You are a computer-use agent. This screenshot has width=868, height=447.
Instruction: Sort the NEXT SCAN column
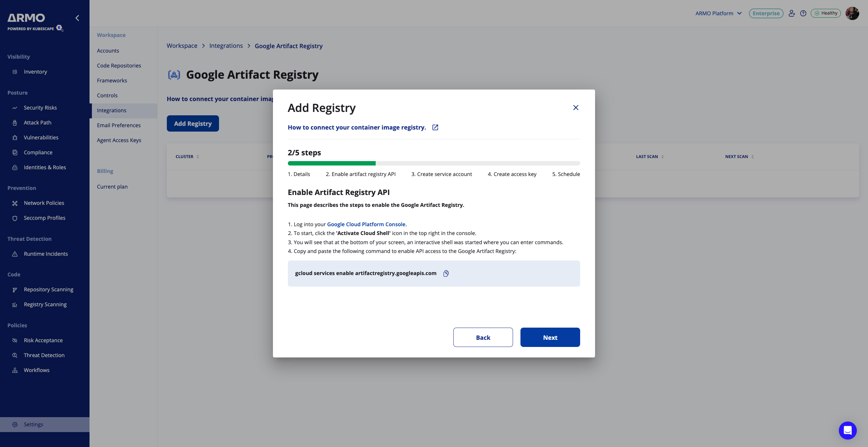752,157
